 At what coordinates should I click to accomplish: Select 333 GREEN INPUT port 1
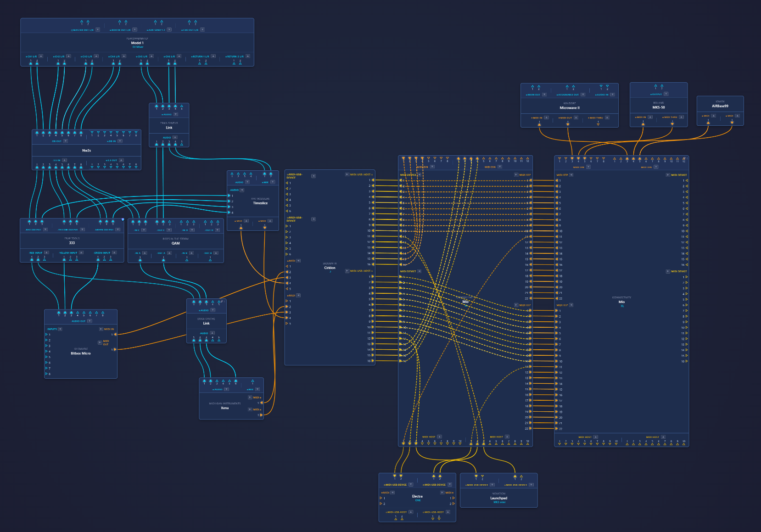(98, 259)
